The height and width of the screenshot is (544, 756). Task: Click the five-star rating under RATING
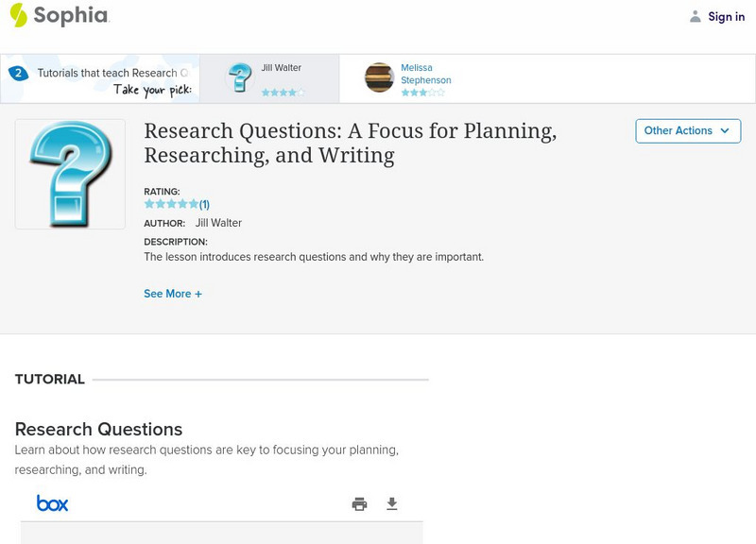tap(171, 204)
